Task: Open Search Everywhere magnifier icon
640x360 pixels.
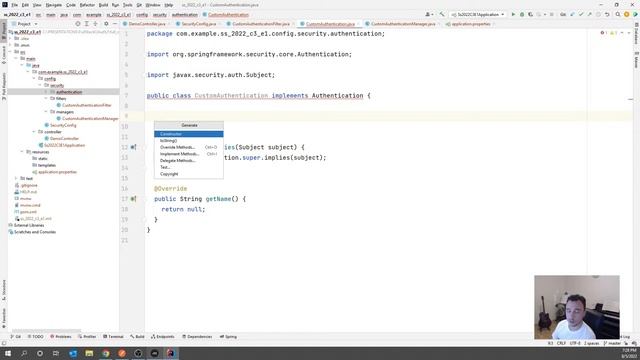Action: [x=618, y=15]
